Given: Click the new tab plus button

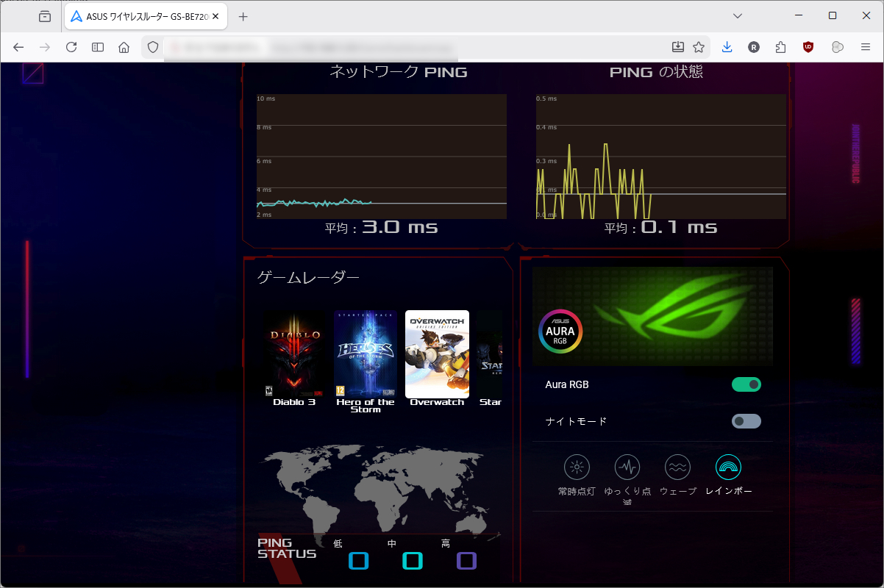Looking at the screenshot, I should tap(243, 15).
